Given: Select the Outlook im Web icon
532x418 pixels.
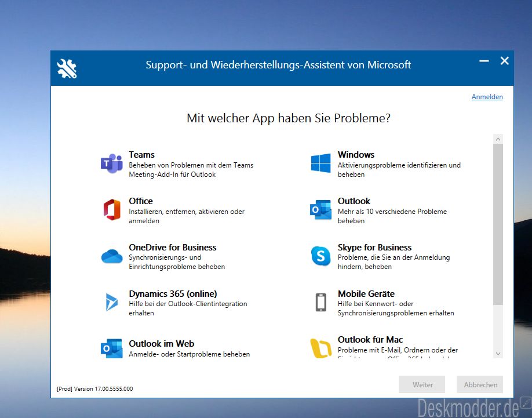Looking at the screenshot, I should pos(112,348).
